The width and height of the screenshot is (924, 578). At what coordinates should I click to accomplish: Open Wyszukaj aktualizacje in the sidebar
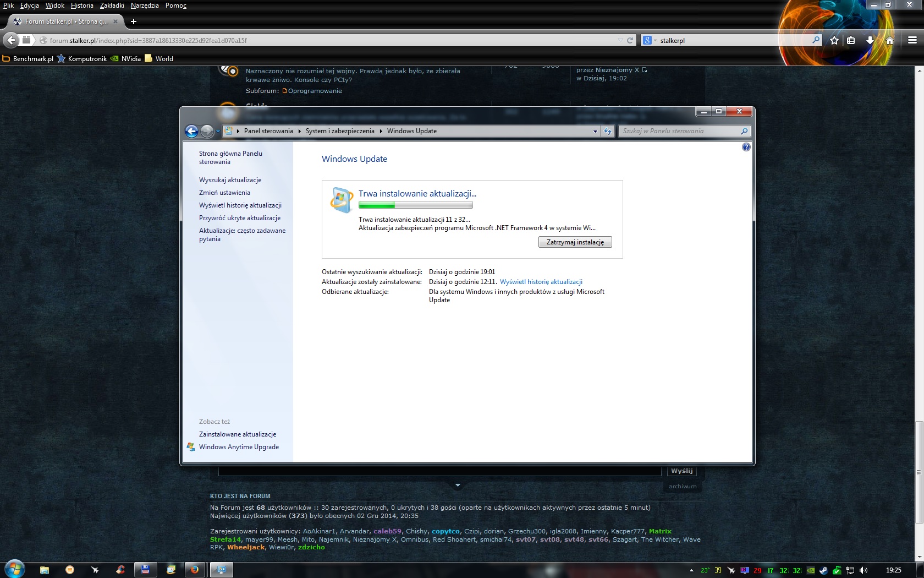230,180
